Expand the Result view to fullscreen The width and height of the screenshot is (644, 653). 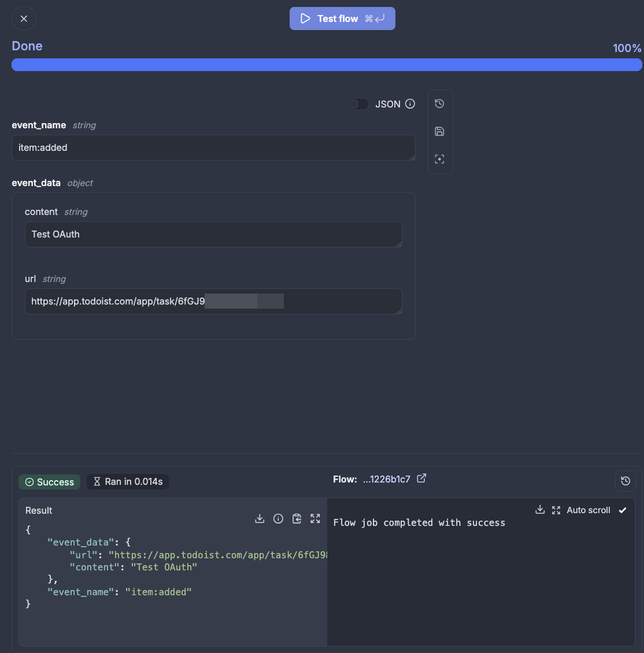(x=315, y=518)
